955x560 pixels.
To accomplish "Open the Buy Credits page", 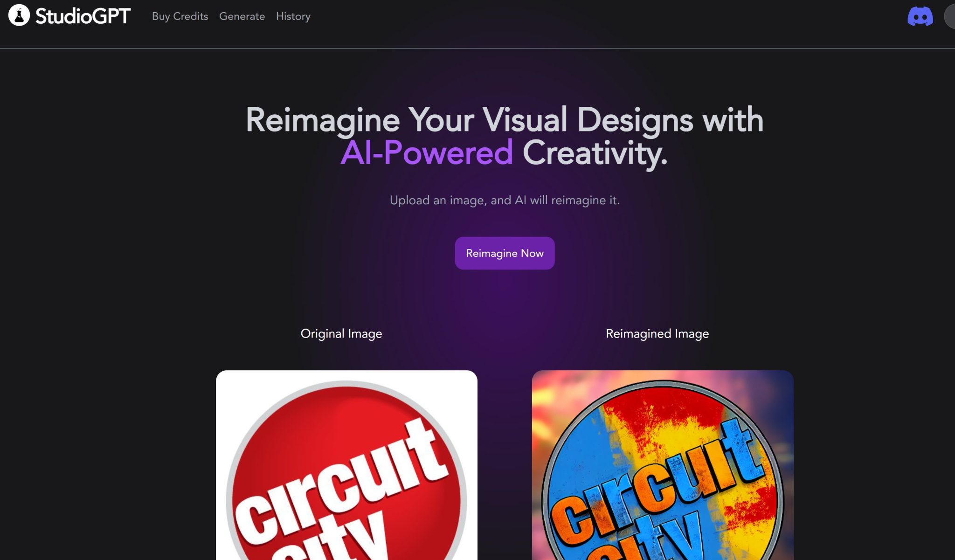I will click(180, 16).
